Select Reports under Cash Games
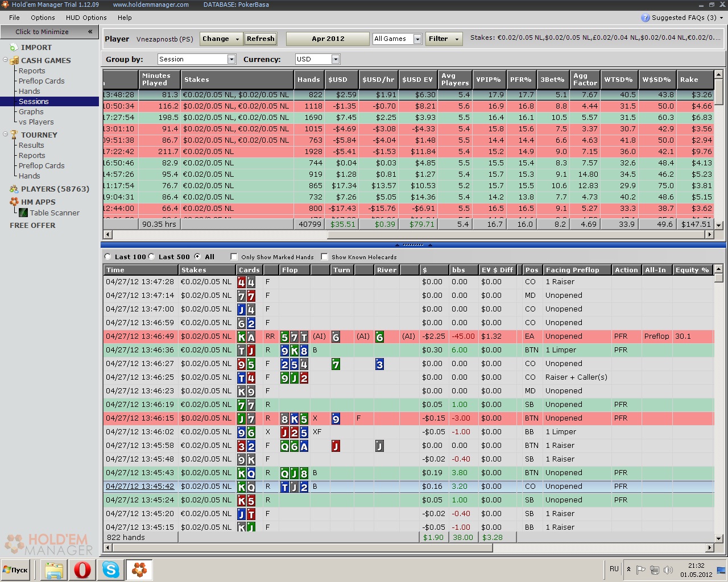Screen dimensions: 728x582 tap(32, 71)
